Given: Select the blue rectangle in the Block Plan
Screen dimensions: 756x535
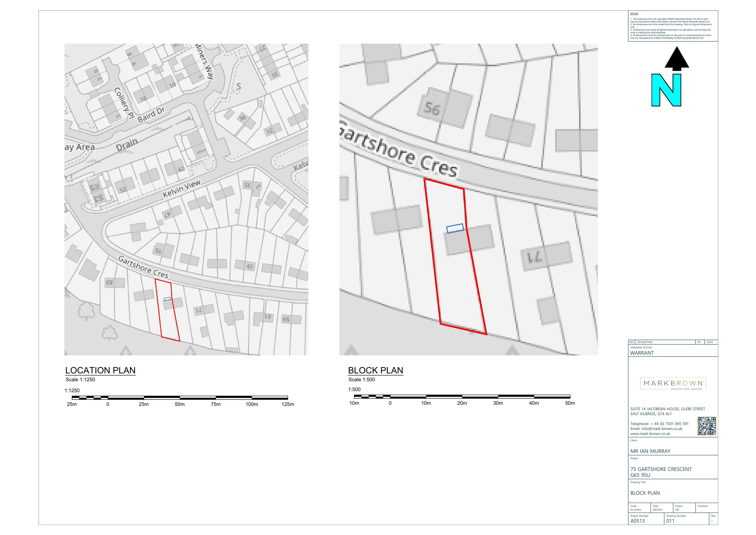Looking at the screenshot, I should (455, 229).
